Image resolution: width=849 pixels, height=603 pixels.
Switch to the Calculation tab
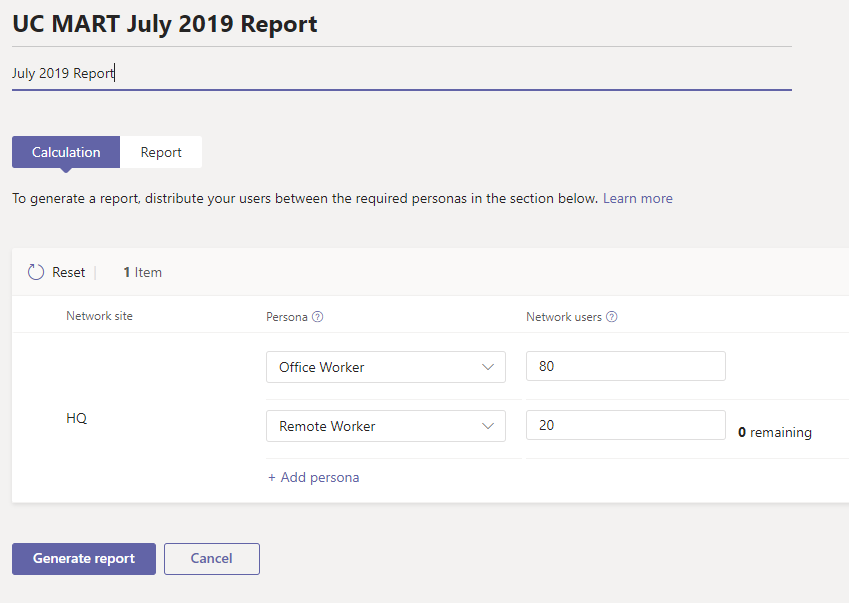pyautogui.click(x=66, y=152)
